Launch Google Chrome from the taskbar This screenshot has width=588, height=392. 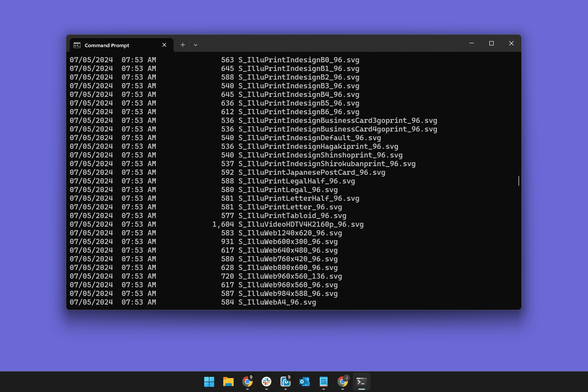pyautogui.click(x=247, y=382)
